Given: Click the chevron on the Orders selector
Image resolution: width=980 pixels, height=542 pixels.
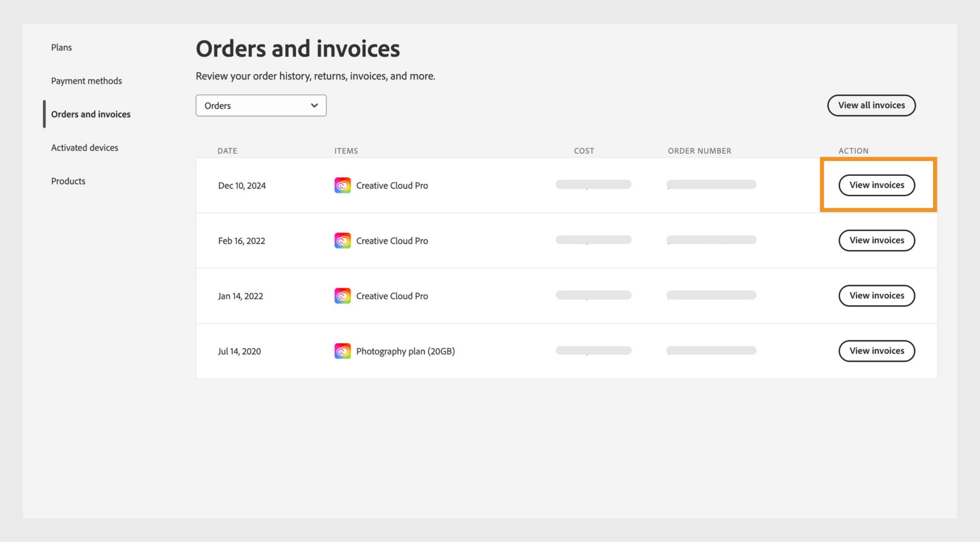Looking at the screenshot, I should click(x=313, y=105).
